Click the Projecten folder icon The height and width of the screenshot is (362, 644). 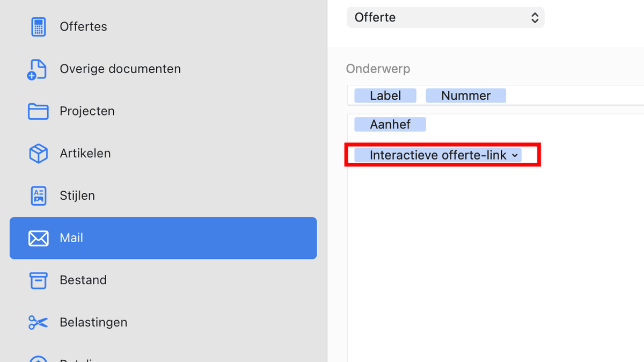38,111
